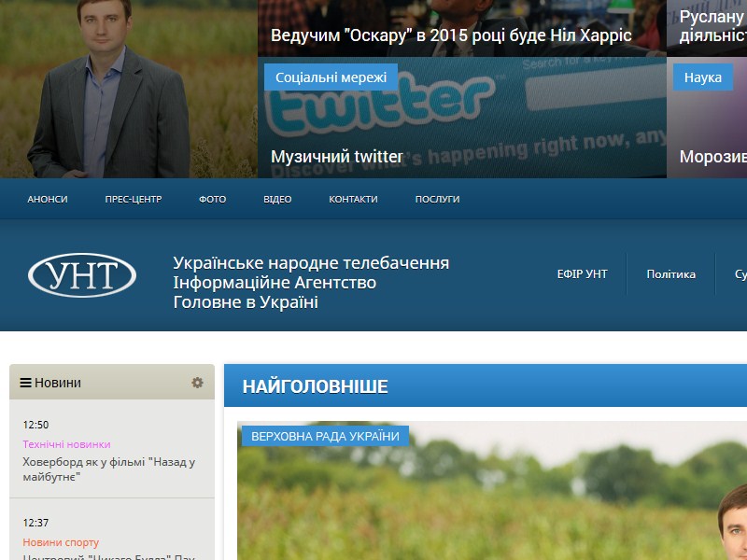This screenshot has height=560, width=747.
Task: Open the Новини спорту category link
Action: pyautogui.click(x=61, y=542)
